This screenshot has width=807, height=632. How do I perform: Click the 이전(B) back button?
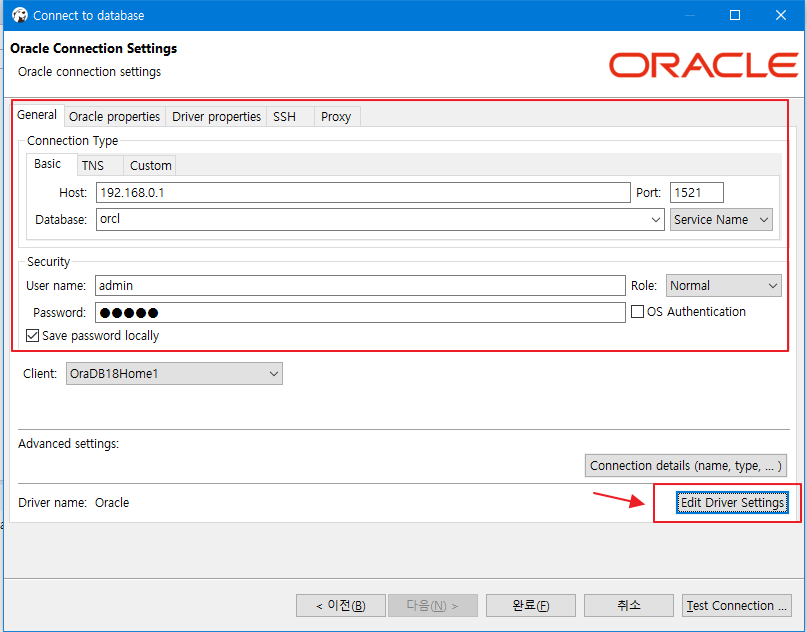click(341, 606)
